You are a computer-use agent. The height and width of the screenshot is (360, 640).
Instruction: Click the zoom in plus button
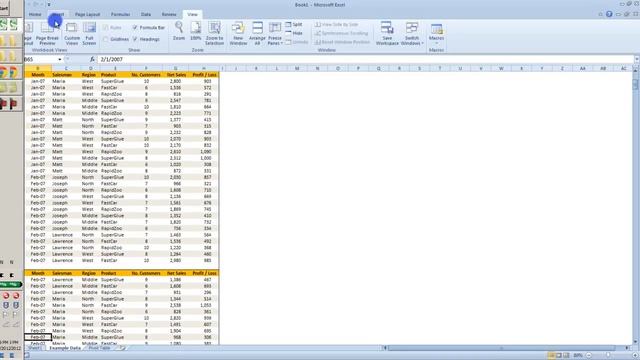pos(635,356)
